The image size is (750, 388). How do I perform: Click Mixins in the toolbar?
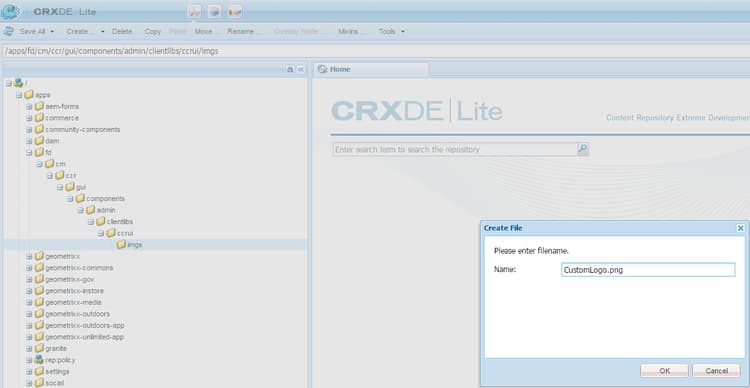[352, 32]
